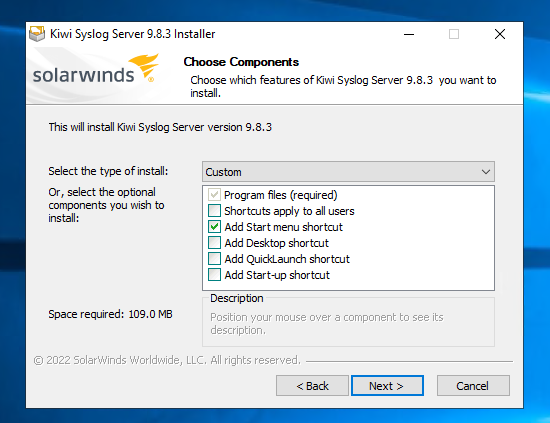Go to the previous step with Back
550x423 pixels.
click(312, 386)
